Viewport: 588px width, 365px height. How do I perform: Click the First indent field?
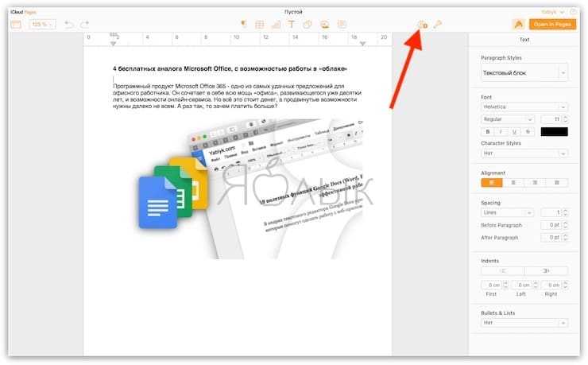coord(492,285)
